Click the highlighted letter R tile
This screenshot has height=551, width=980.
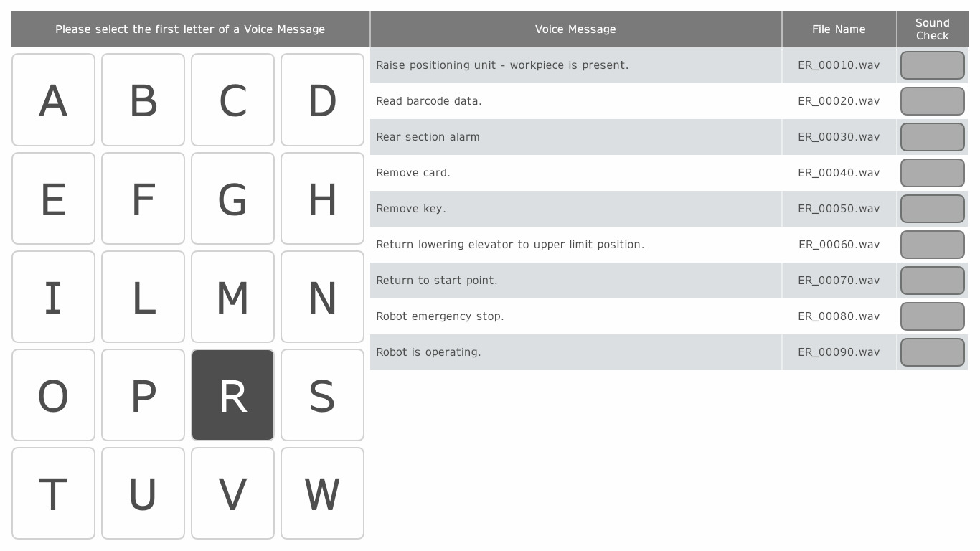pyautogui.click(x=232, y=395)
